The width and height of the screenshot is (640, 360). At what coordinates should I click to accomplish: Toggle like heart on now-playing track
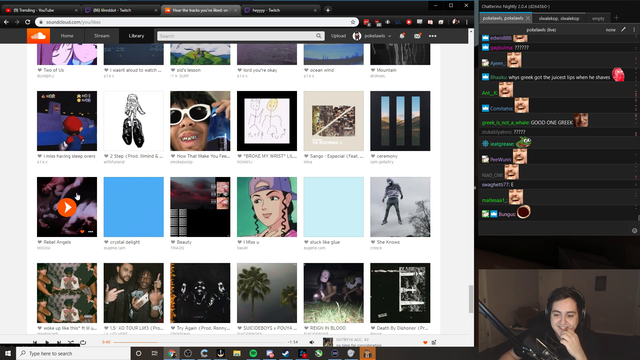click(x=425, y=342)
